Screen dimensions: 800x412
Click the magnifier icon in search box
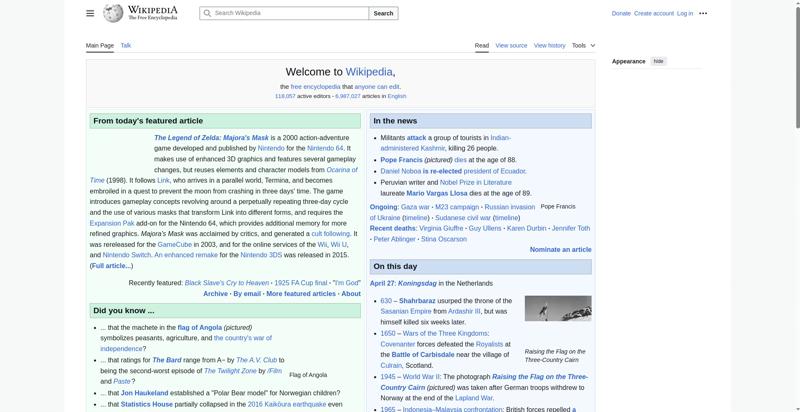[207, 13]
